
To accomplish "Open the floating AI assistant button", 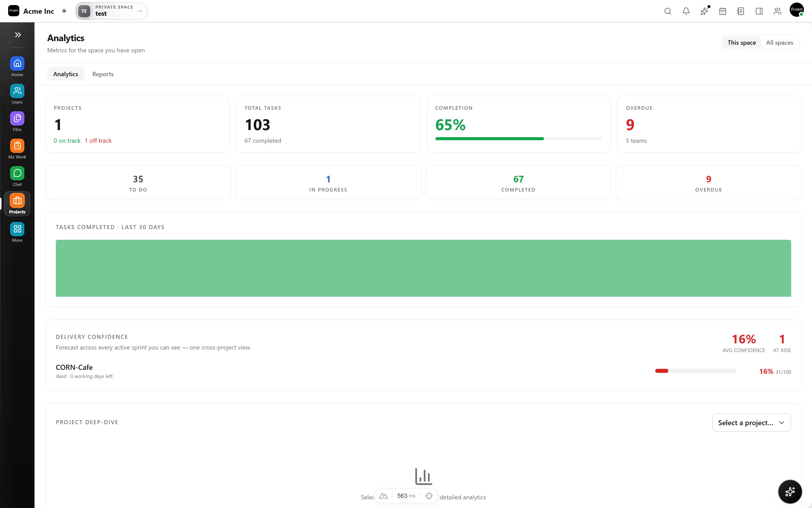I will (x=790, y=491).
